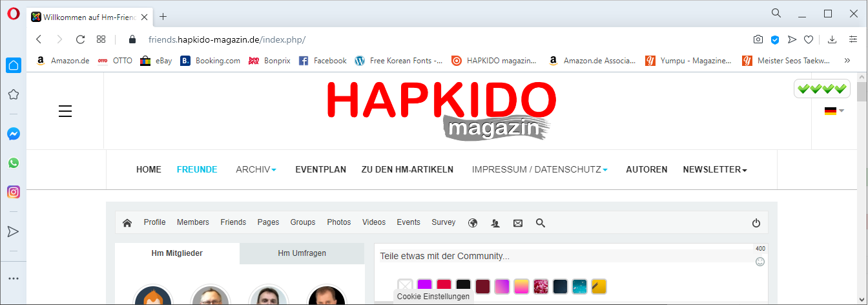Open Messenger in the Opera sidebar
This screenshot has height=305, width=868.
(x=13, y=134)
